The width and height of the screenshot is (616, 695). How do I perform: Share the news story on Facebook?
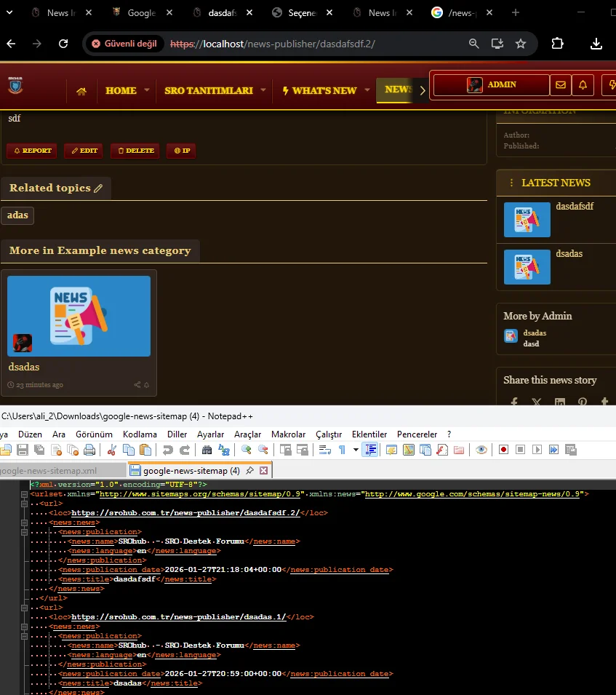[x=513, y=401]
